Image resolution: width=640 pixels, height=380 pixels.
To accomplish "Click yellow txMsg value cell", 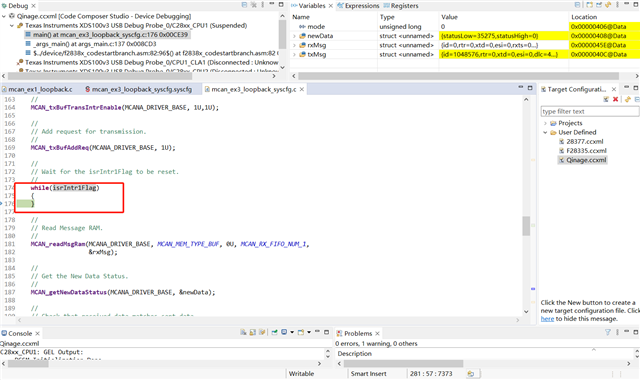I will [504, 54].
